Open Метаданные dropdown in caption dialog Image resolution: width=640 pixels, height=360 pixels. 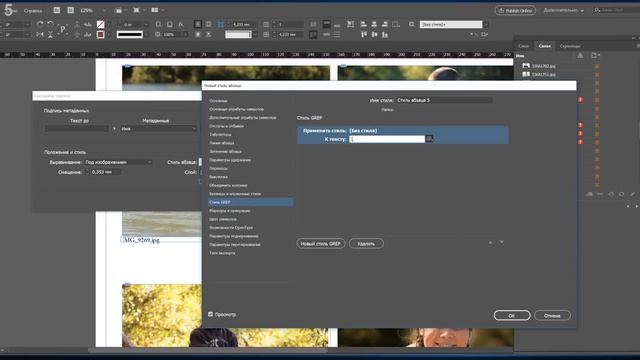click(158, 129)
